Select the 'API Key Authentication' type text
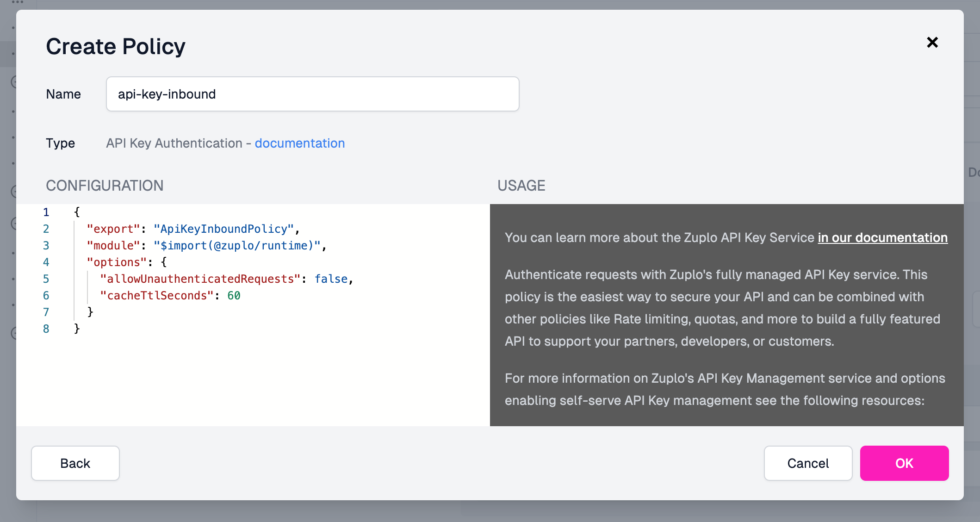The height and width of the screenshot is (522, 980). pyautogui.click(x=174, y=143)
